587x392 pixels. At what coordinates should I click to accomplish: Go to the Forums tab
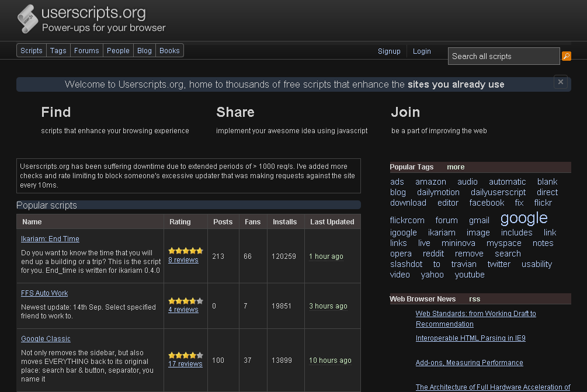(x=86, y=51)
